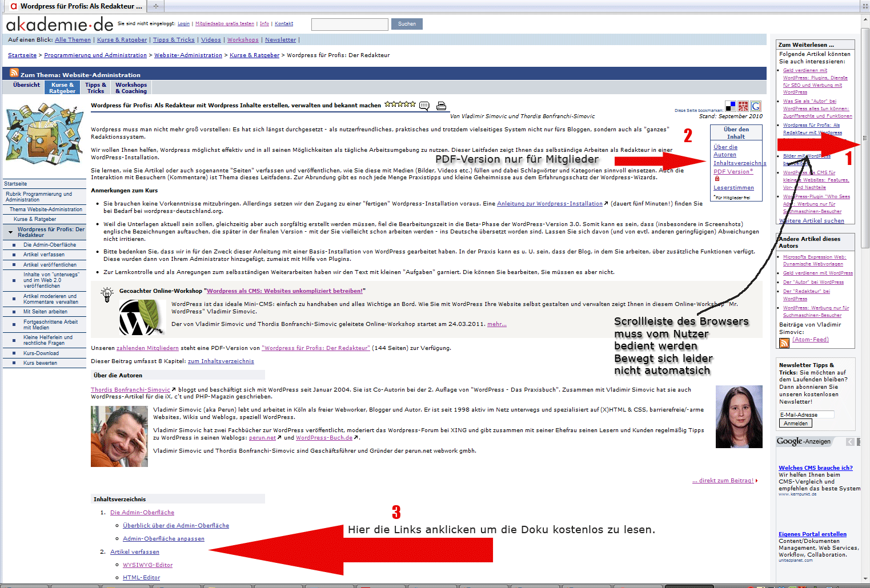Viewport: 870px width, 588px height.
Task: Click the printer icon to print article
Action: pos(441,106)
